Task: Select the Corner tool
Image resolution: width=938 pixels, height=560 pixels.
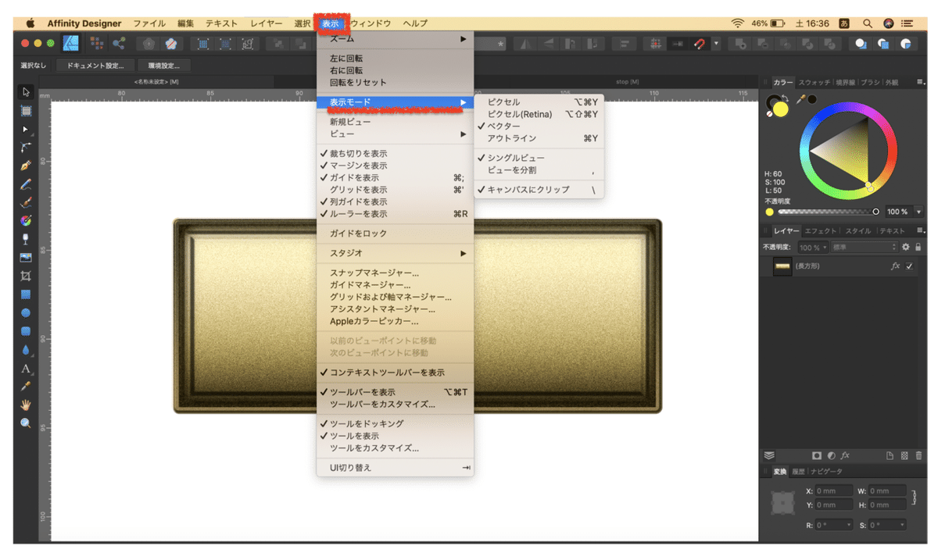Action: (26, 147)
